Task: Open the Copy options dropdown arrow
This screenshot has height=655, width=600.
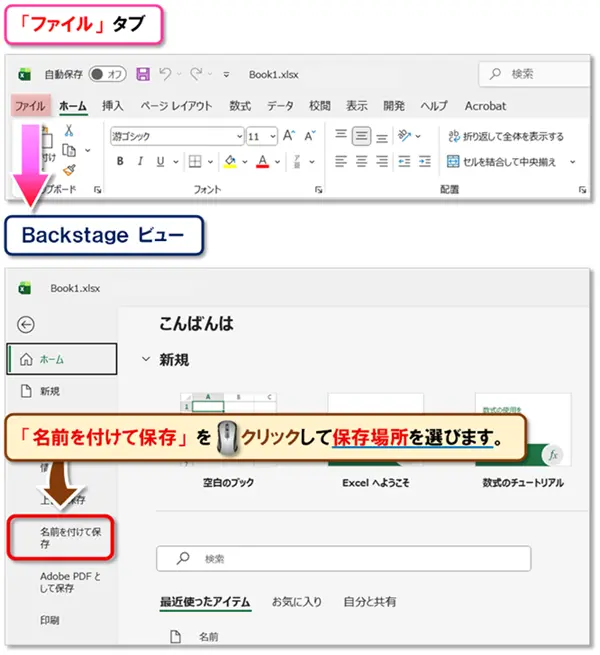Action: tap(88, 150)
